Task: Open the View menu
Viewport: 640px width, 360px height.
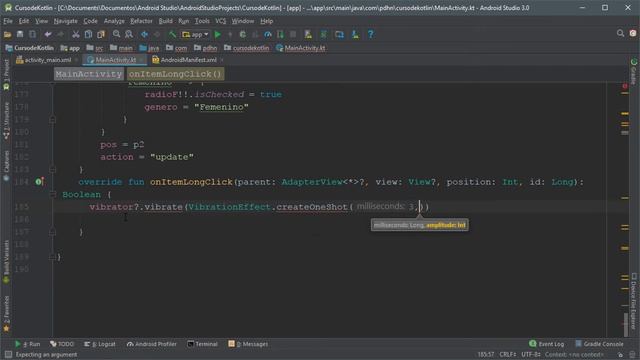Action: click(x=41, y=21)
